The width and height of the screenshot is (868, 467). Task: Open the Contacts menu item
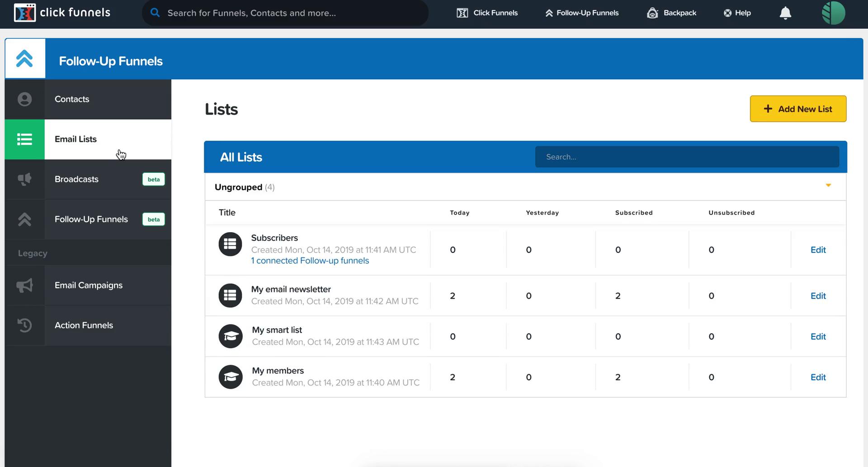coord(88,99)
